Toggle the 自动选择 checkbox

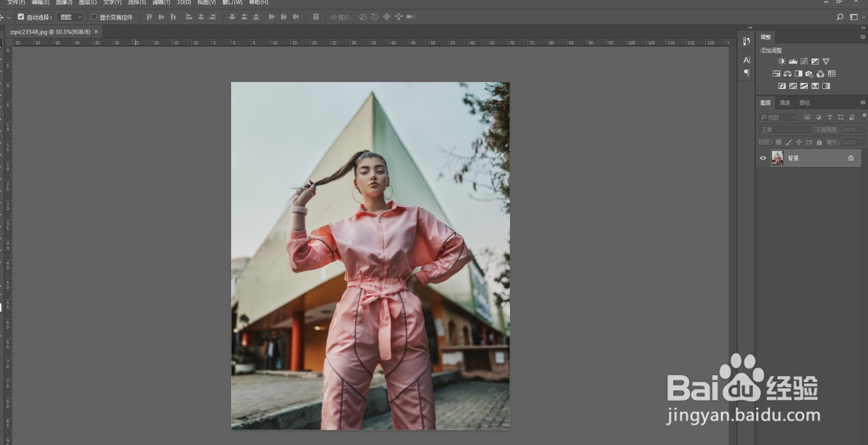click(x=21, y=17)
